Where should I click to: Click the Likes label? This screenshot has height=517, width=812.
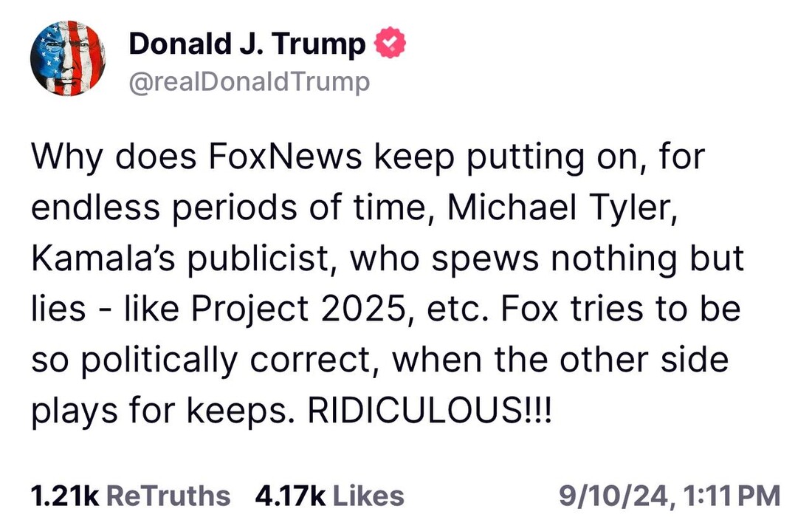[x=367, y=495]
